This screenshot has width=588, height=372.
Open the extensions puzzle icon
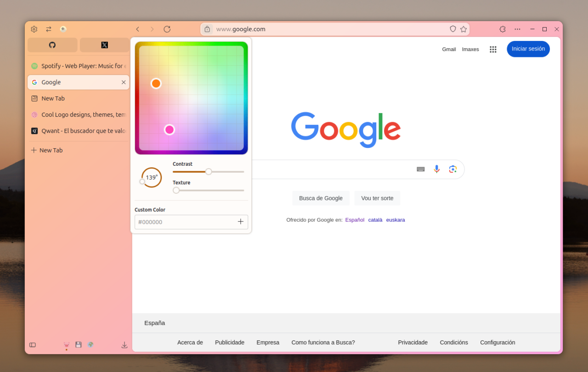coord(502,29)
